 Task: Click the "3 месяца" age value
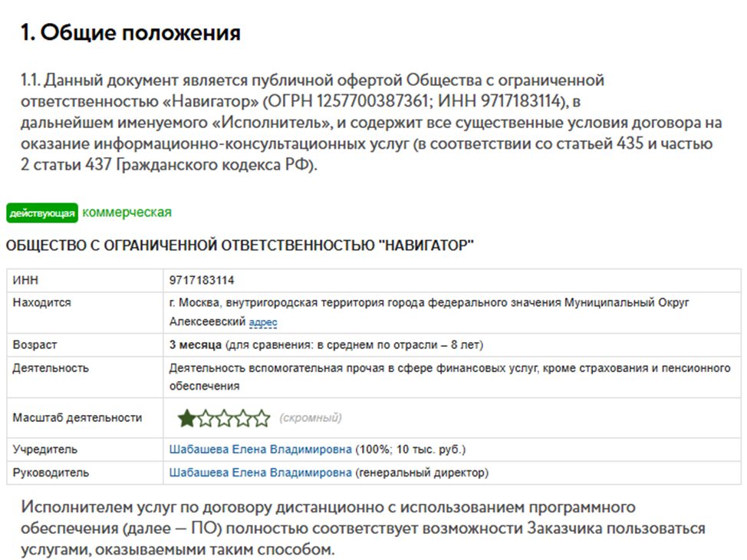pos(196,345)
